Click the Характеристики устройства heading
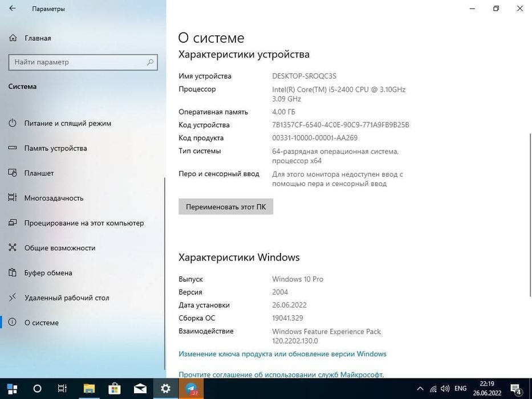This screenshot has width=532, height=399. [x=244, y=55]
